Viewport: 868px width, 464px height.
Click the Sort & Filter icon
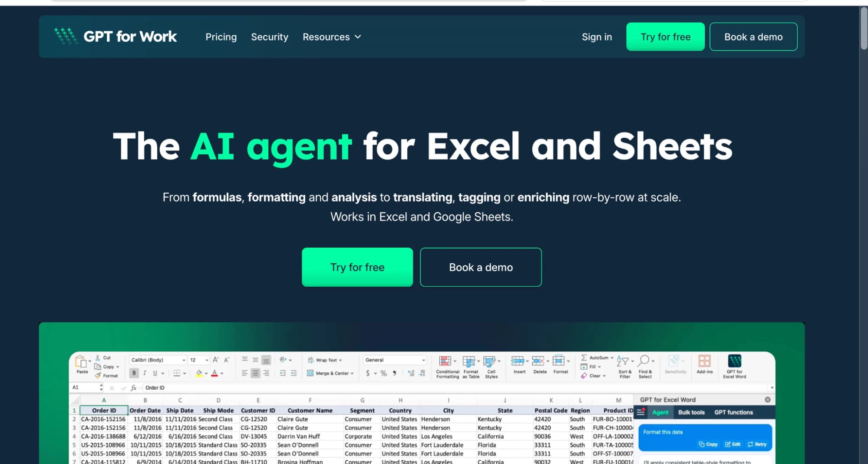(x=623, y=361)
